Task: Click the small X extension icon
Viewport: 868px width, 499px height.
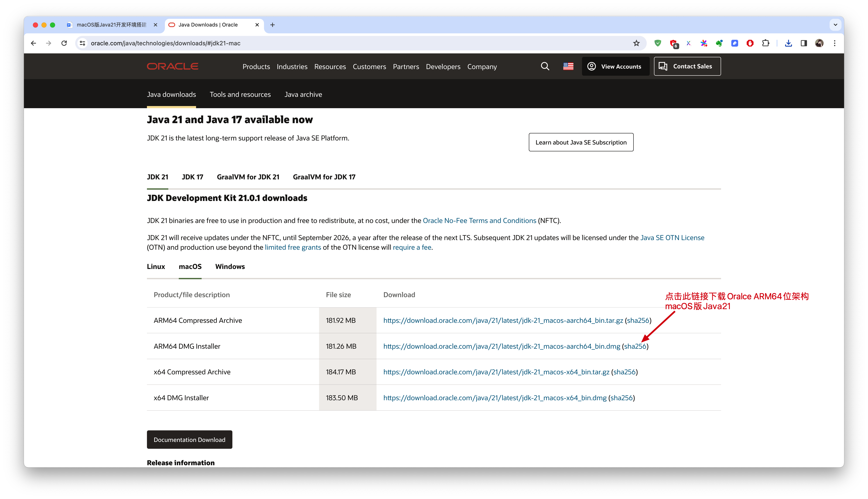Action: pos(688,43)
